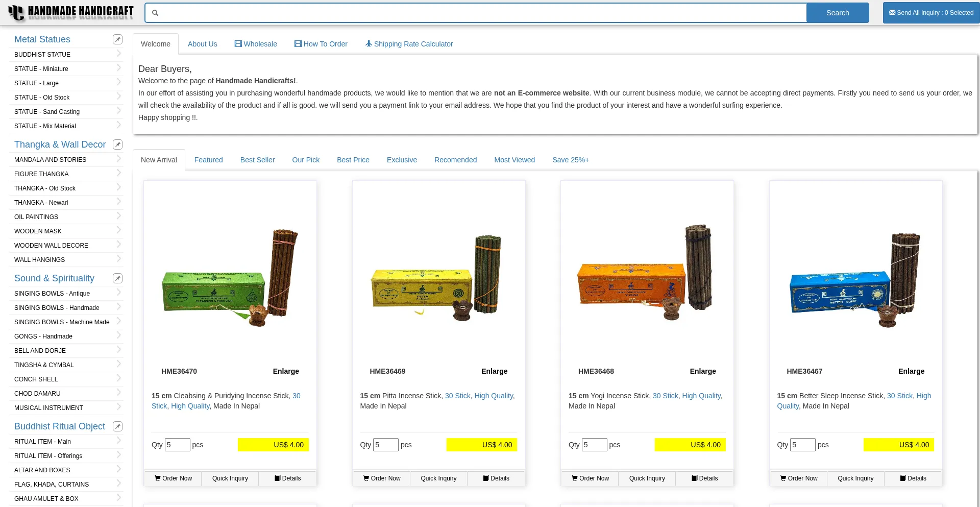Screen dimensions: 980x507
Task: Open the About Us tab
Action: 202,44
